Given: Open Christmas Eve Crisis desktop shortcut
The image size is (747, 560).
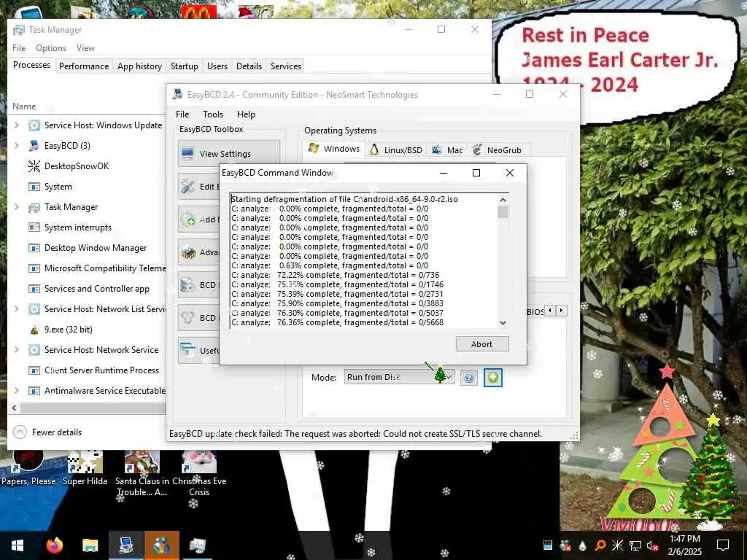Looking at the screenshot, I should (x=199, y=472).
